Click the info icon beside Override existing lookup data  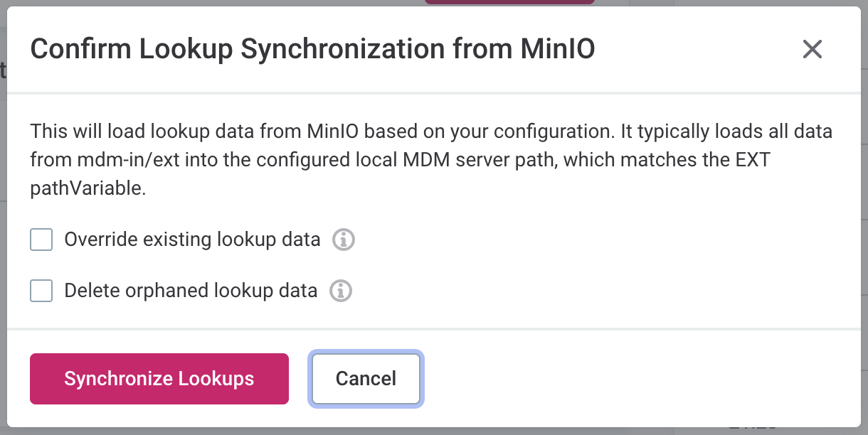point(343,240)
